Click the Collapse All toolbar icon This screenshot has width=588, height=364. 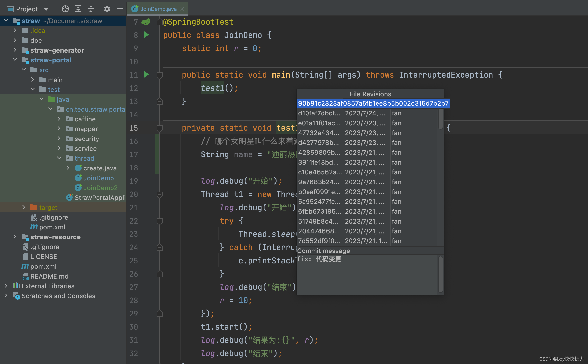(x=91, y=9)
